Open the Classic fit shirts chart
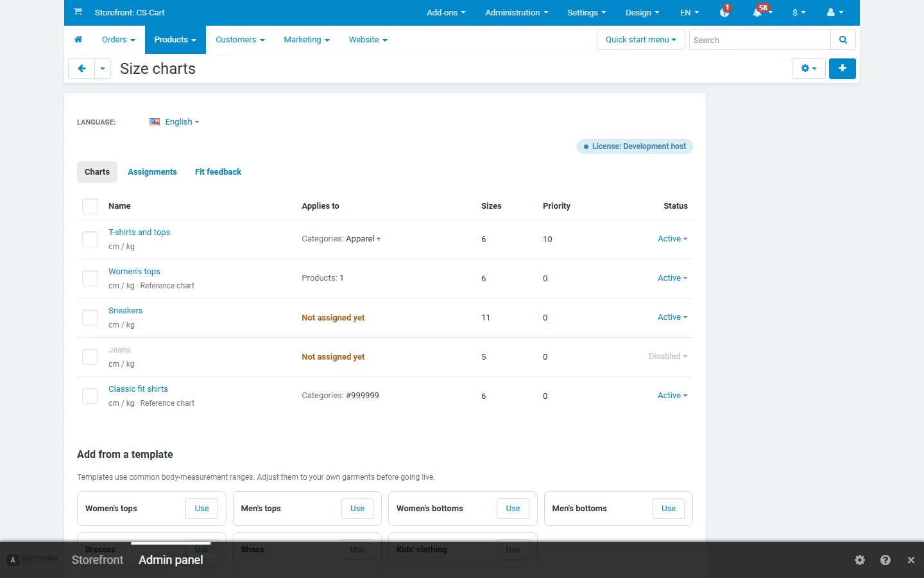 (x=138, y=389)
